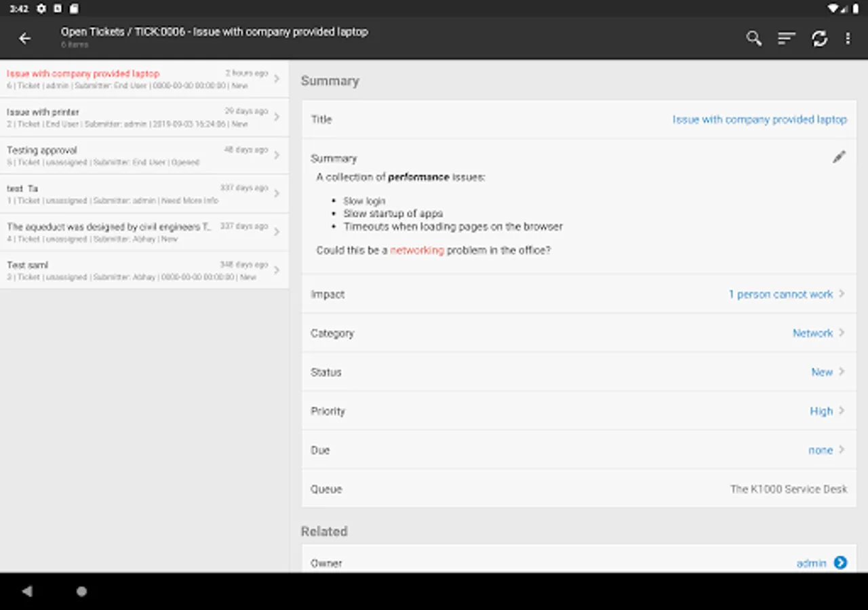Select 'Testing approval' ticket

pos(144,155)
